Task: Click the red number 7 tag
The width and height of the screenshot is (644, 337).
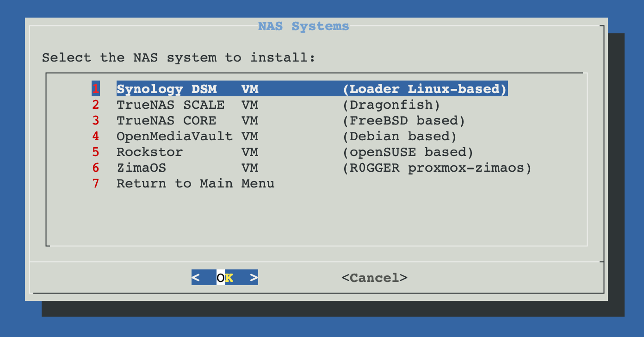Action: pyautogui.click(x=96, y=184)
